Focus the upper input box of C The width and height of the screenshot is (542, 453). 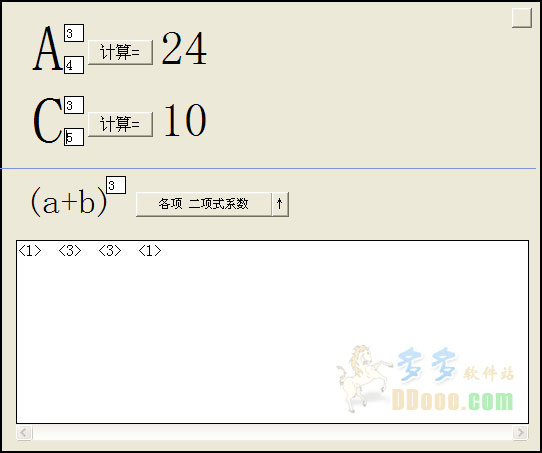tap(74, 105)
